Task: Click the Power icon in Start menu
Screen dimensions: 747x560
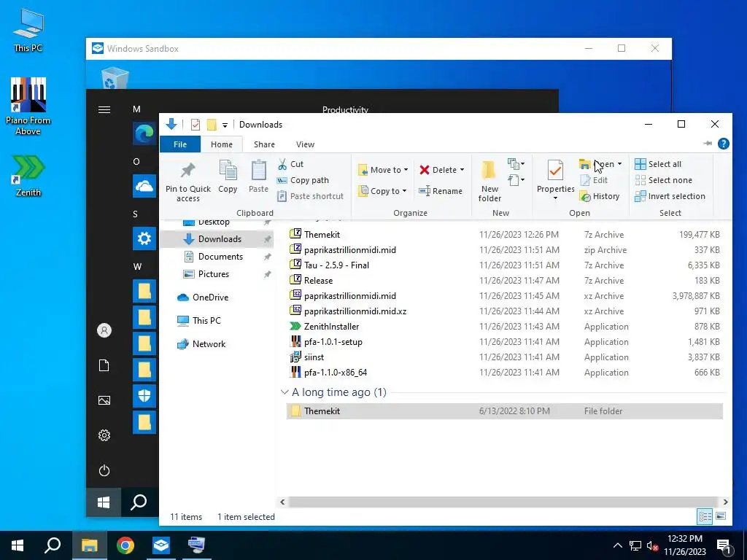Action: tap(104, 470)
